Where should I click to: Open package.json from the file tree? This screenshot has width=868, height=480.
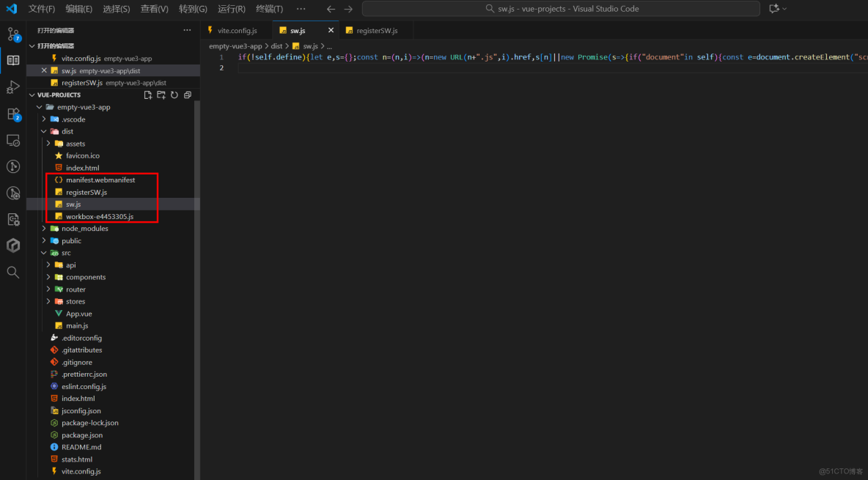point(81,435)
